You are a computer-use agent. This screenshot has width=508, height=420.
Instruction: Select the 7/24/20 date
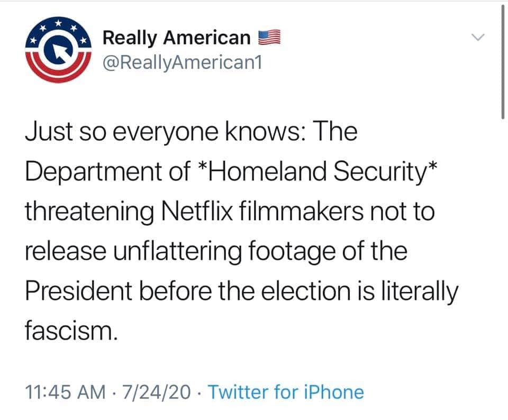(x=154, y=392)
